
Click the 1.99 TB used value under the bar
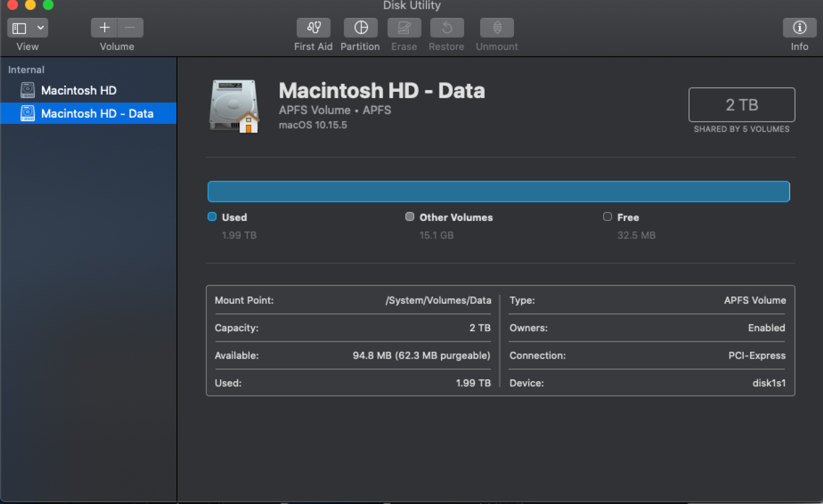pos(239,235)
